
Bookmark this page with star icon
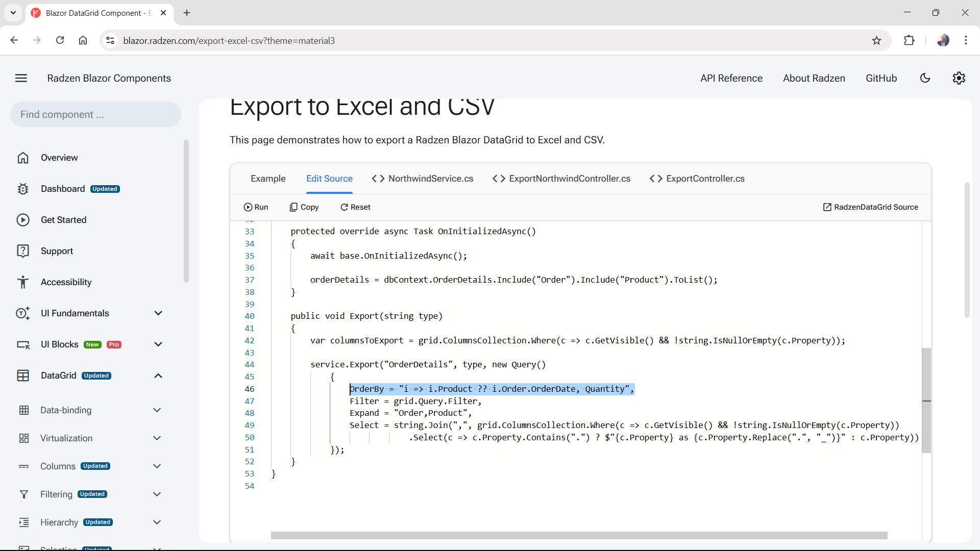tap(876, 40)
